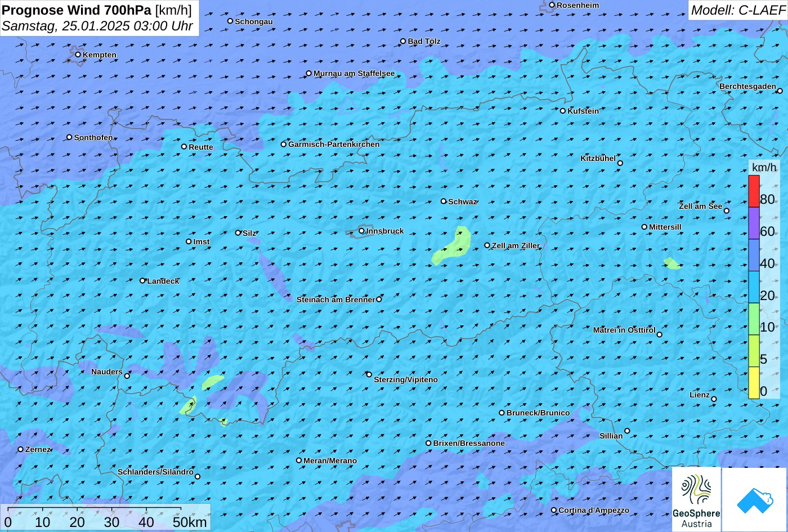Viewport: 788px width, 532px height.
Task: Click the Schwaz city marker
Action: 444,201
